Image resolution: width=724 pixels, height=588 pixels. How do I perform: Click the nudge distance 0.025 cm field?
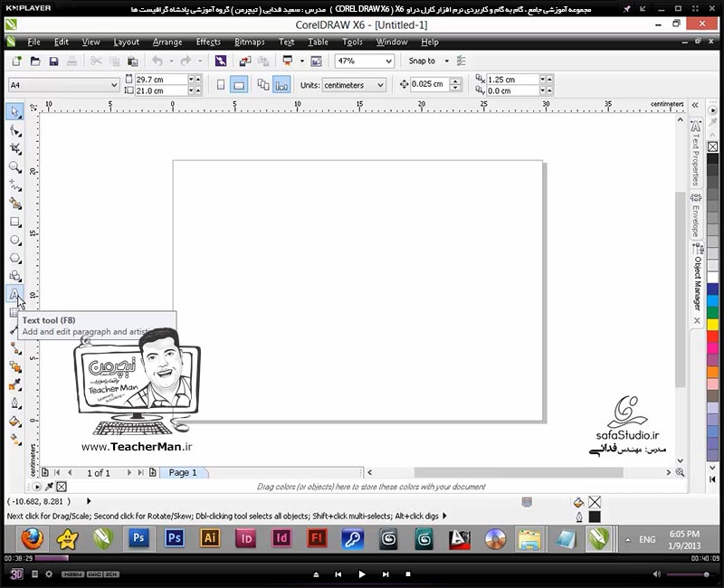(x=429, y=84)
